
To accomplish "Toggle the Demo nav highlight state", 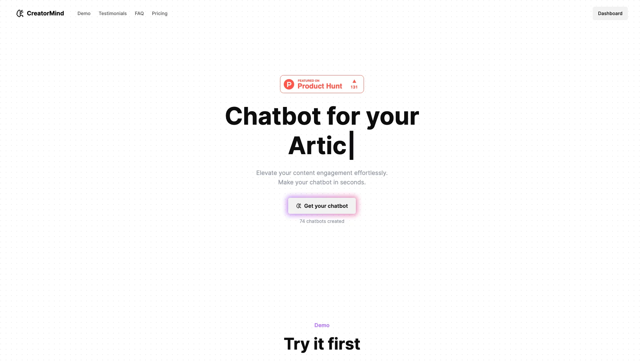I will (84, 13).
